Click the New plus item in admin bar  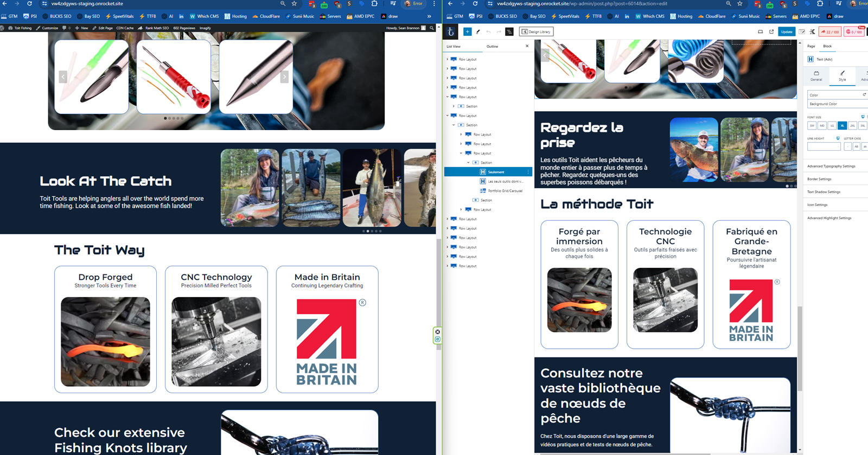(x=81, y=28)
